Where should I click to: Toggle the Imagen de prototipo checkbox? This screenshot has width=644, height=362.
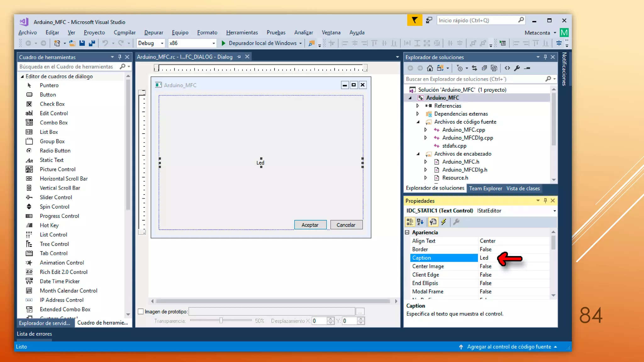click(141, 312)
